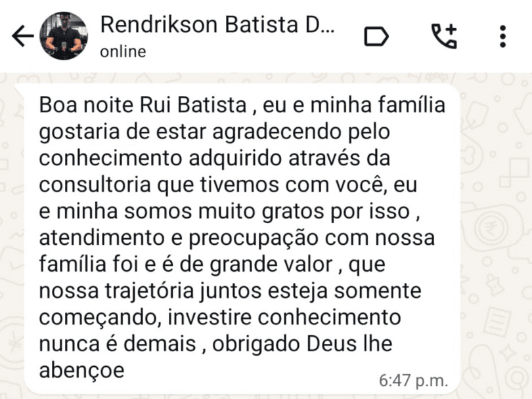532x399 pixels.
Task: Click the 6:47 p.m. message timestamp
Action: tap(414, 380)
